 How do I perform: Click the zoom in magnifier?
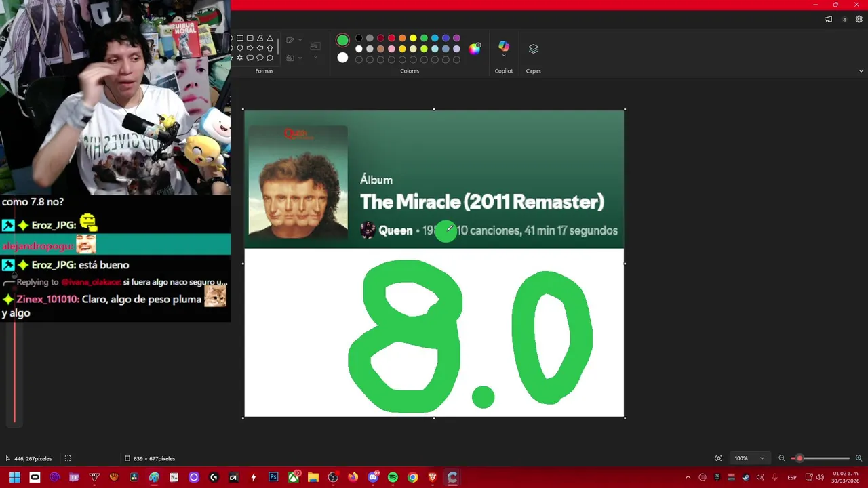pos(859,458)
